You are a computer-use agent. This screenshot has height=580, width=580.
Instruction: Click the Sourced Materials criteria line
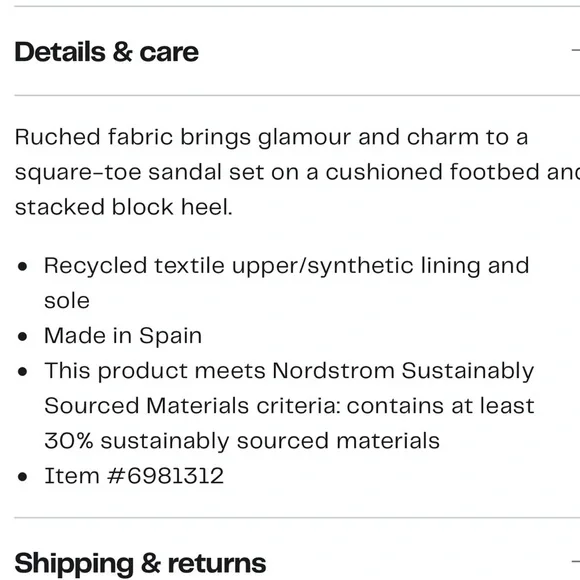click(289, 405)
